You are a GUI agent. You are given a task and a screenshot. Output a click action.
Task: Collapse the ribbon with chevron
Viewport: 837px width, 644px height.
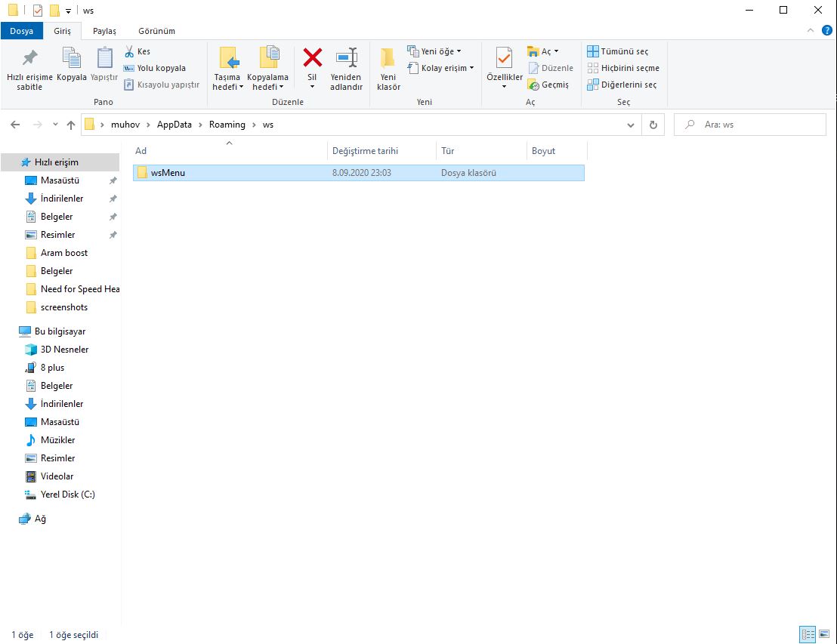(811, 30)
